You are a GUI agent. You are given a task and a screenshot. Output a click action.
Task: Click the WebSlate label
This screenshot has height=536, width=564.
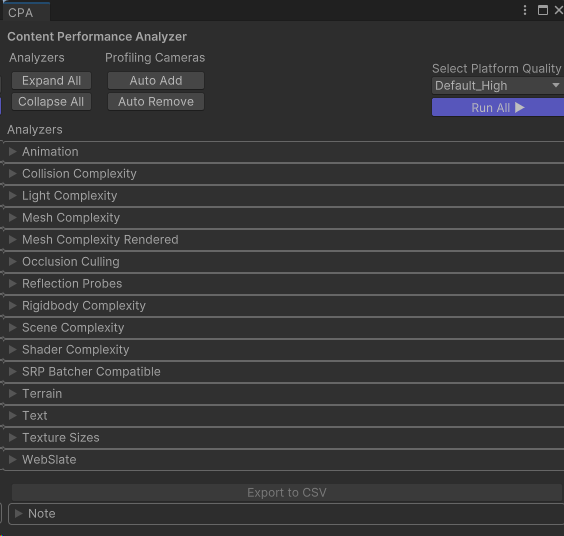coord(49,460)
